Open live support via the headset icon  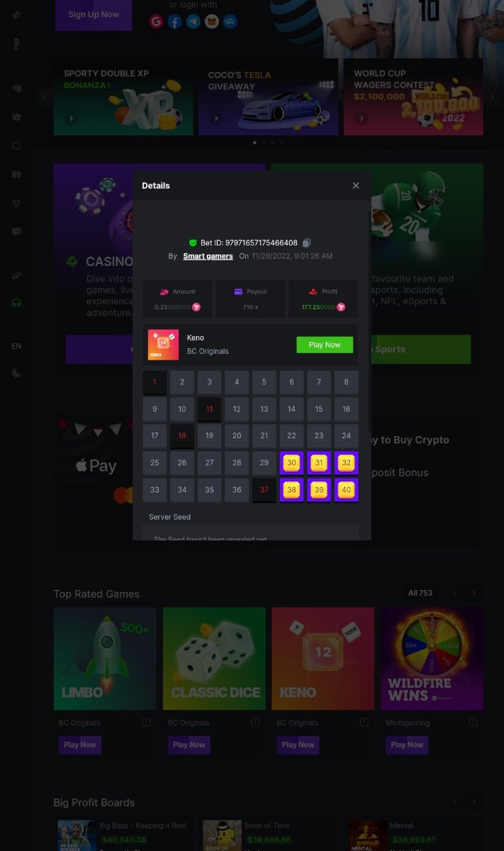point(16,303)
